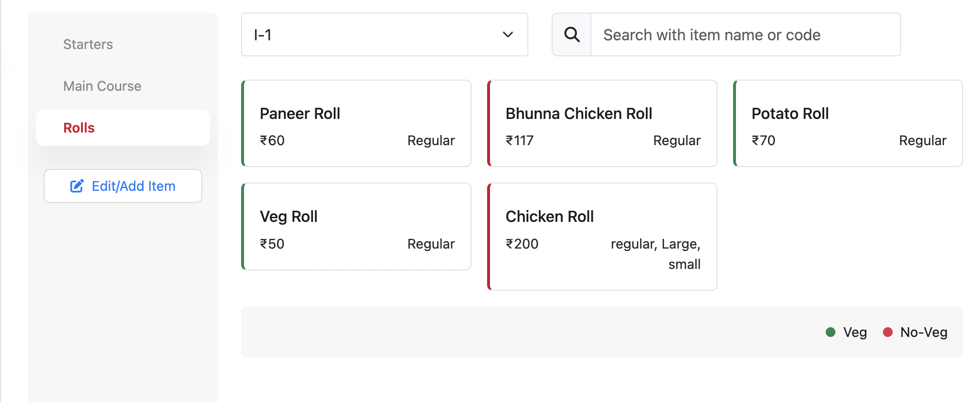Click the pencil edit icon

(x=77, y=186)
